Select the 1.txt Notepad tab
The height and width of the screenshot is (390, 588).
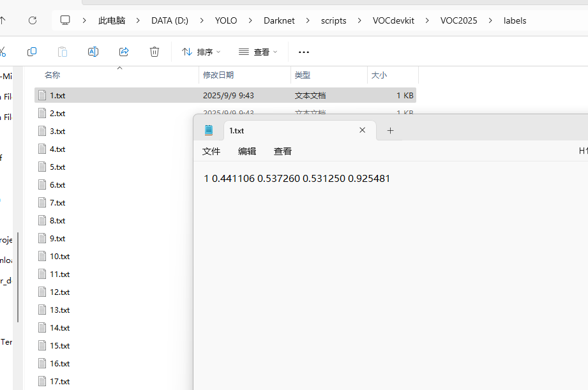(300, 130)
